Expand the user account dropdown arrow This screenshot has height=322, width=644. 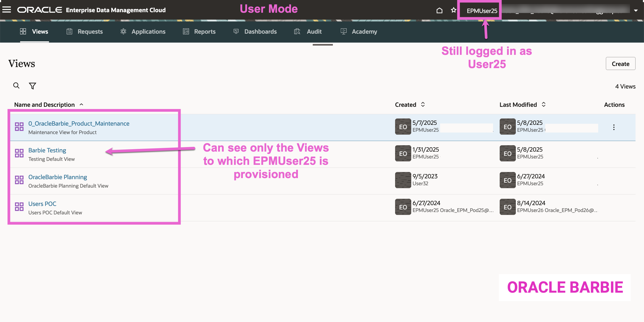[x=636, y=11]
